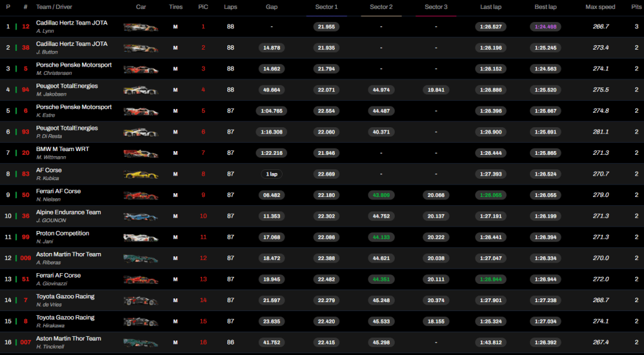644x355 pixels.
Task: Click Toyota car image for #7 de Vries
Action: pyautogui.click(x=141, y=301)
